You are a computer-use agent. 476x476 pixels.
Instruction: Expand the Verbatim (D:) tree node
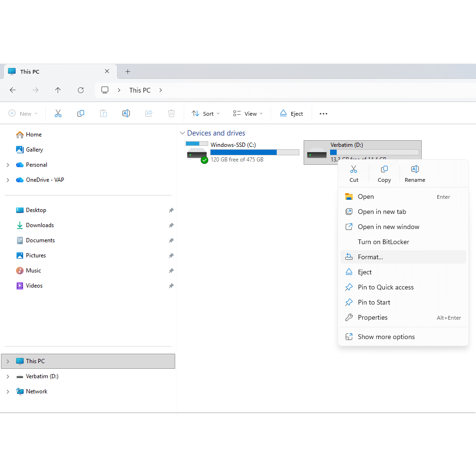click(8, 376)
